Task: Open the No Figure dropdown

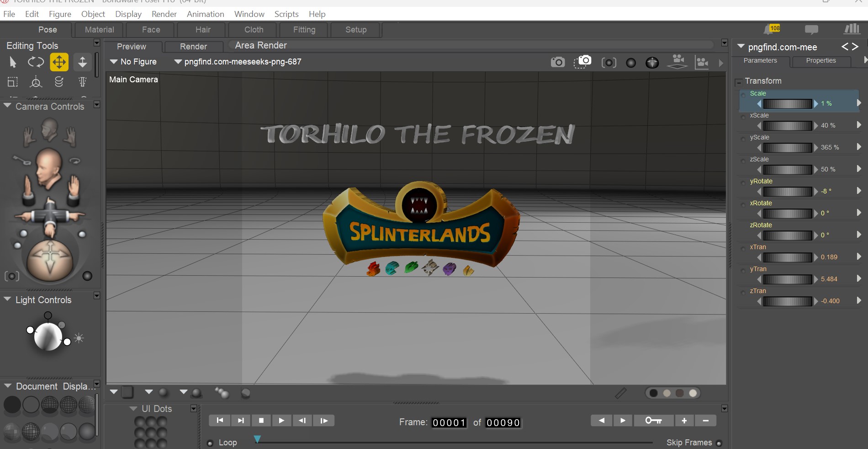Action: [133, 62]
